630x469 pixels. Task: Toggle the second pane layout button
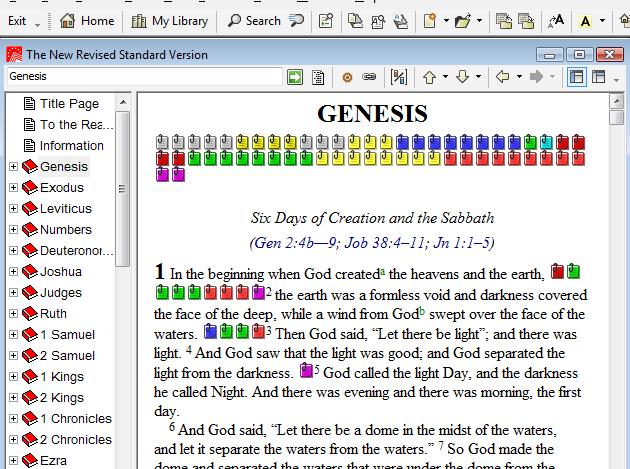coord(598,76)
